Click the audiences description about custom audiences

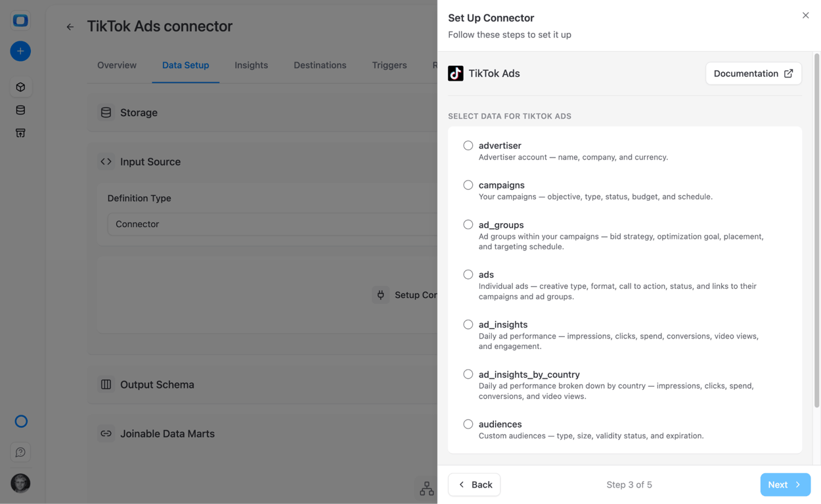[x=591, y=436]
